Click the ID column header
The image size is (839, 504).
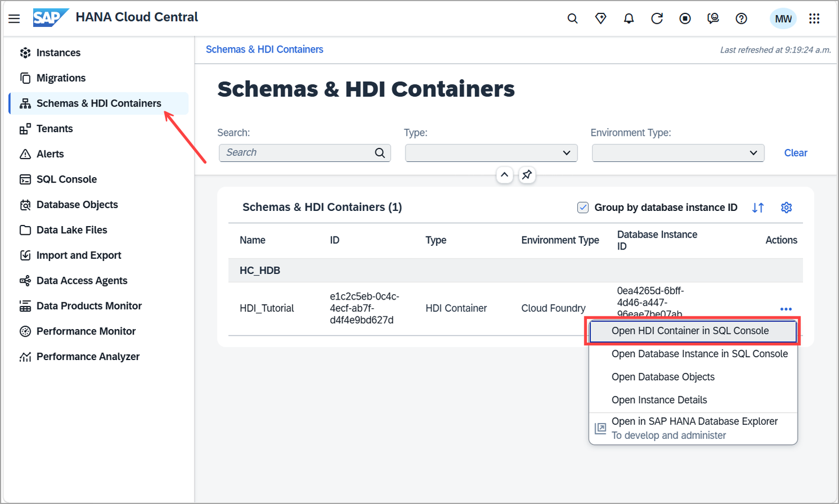334,240
